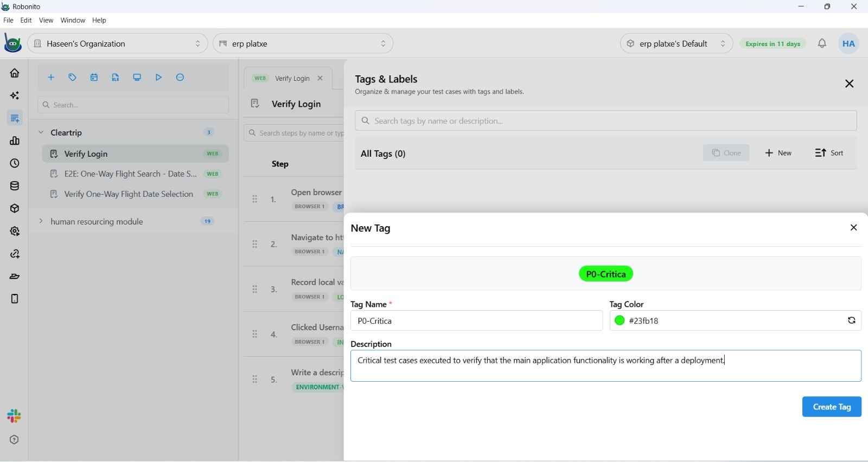Close the New Tag dialog
868x462 pixels.
tap(854, 228)
